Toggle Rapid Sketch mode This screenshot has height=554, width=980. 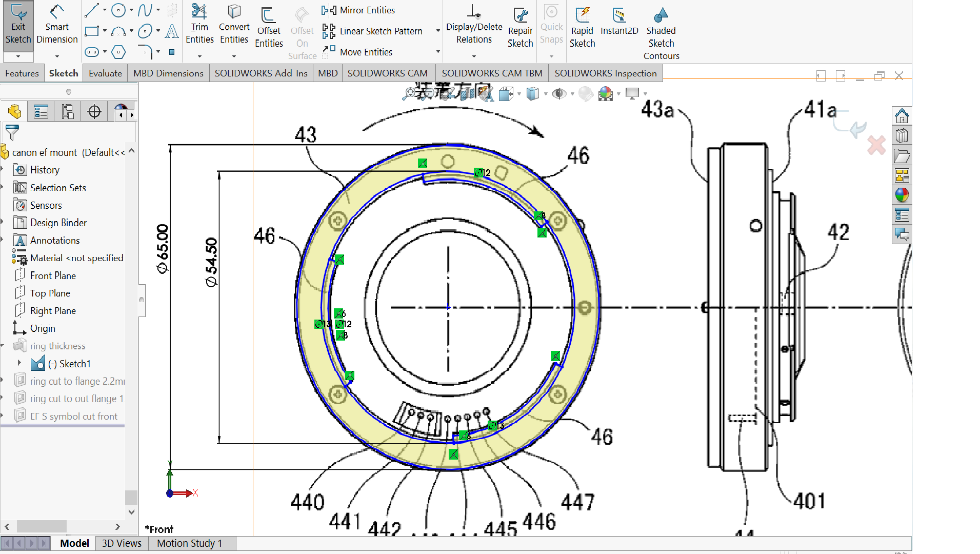582,28
